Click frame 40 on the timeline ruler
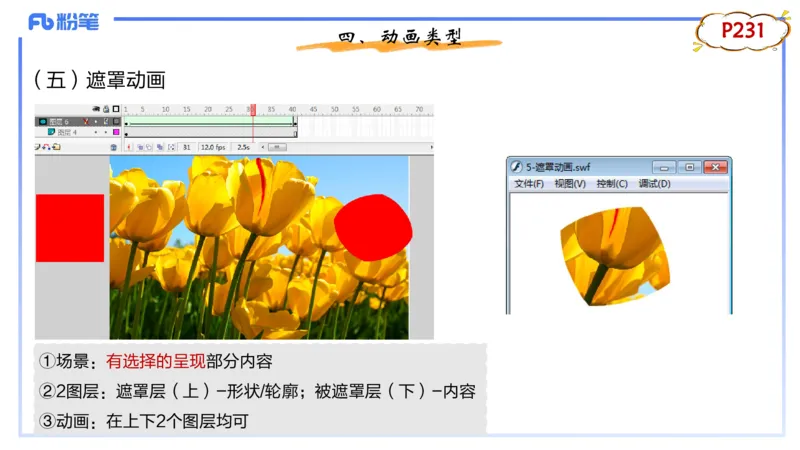The height and width of the screenshot is (450, 800). tap(292, 109)
